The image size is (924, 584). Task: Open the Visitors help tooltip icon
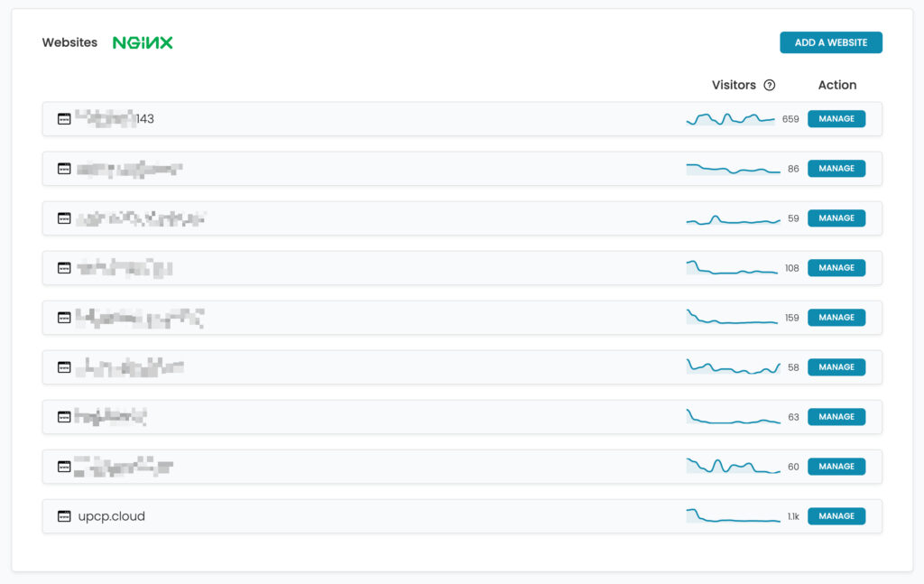[x=769, y=84]
